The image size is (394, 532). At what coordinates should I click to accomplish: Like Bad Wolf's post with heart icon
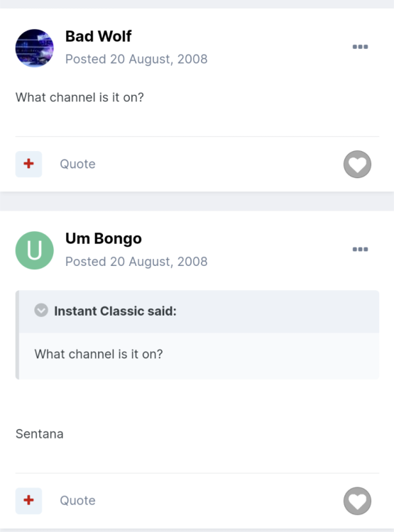(x=357, y=165)
